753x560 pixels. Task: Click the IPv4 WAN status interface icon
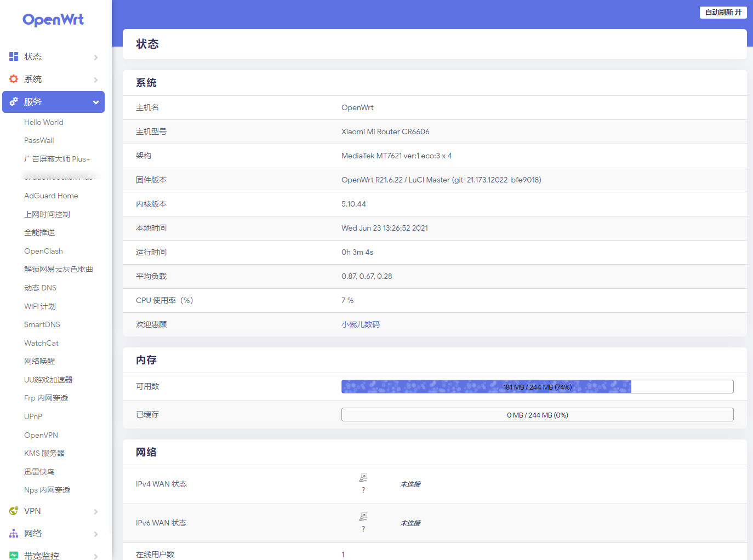363,478
